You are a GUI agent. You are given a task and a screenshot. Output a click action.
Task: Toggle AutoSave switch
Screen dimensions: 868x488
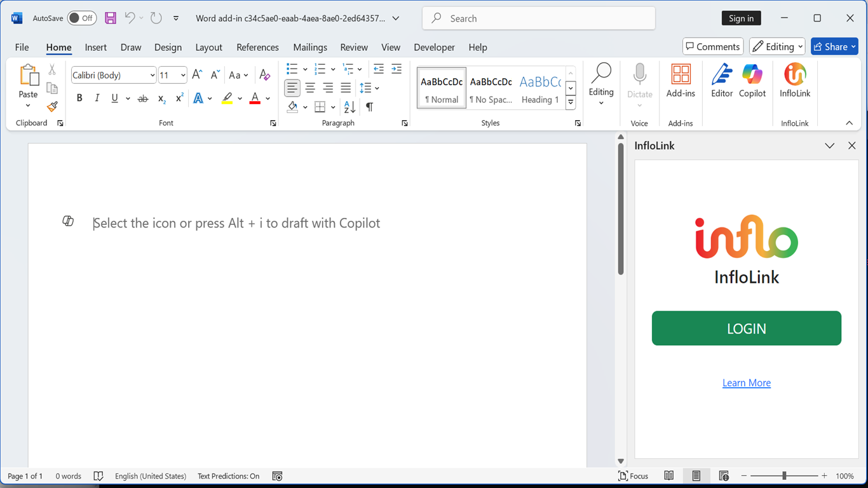click(x=82, y=18)
